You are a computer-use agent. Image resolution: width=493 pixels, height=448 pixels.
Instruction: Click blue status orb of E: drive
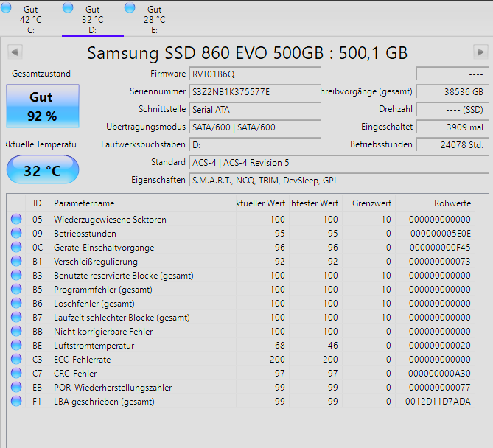tap(130, 7)
